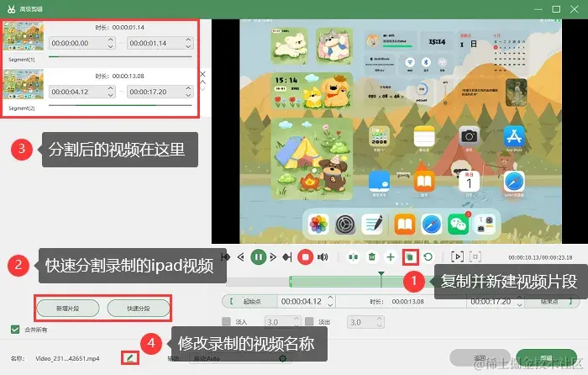This screenshot has height=375, width=588.
Task: Decrease the Segment[2] end time using its down arrow
Action: click(189, 95)
